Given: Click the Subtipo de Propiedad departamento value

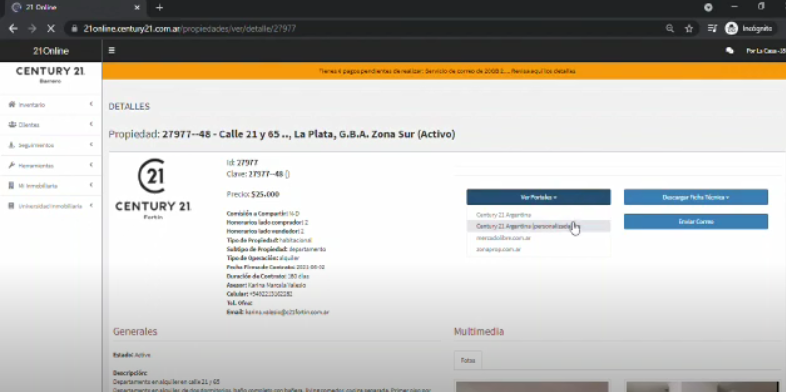Looking at the screenshot, I should pos(307,249).
